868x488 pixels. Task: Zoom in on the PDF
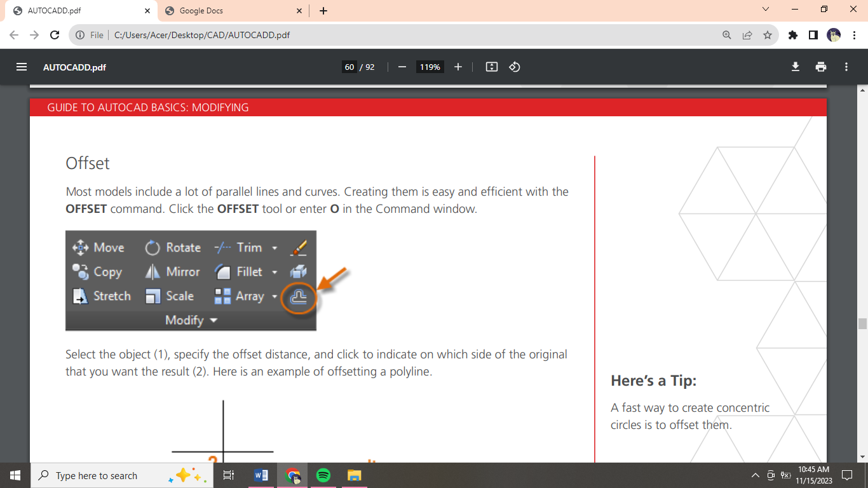458,67
